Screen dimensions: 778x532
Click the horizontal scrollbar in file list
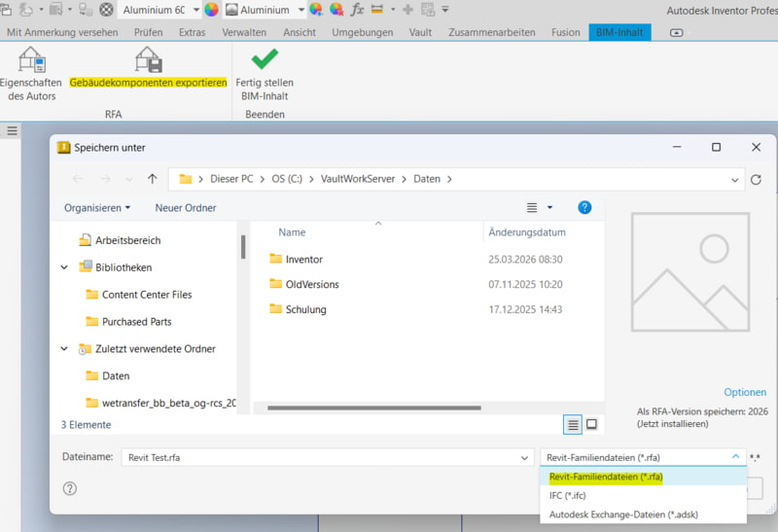click(374, 408)
